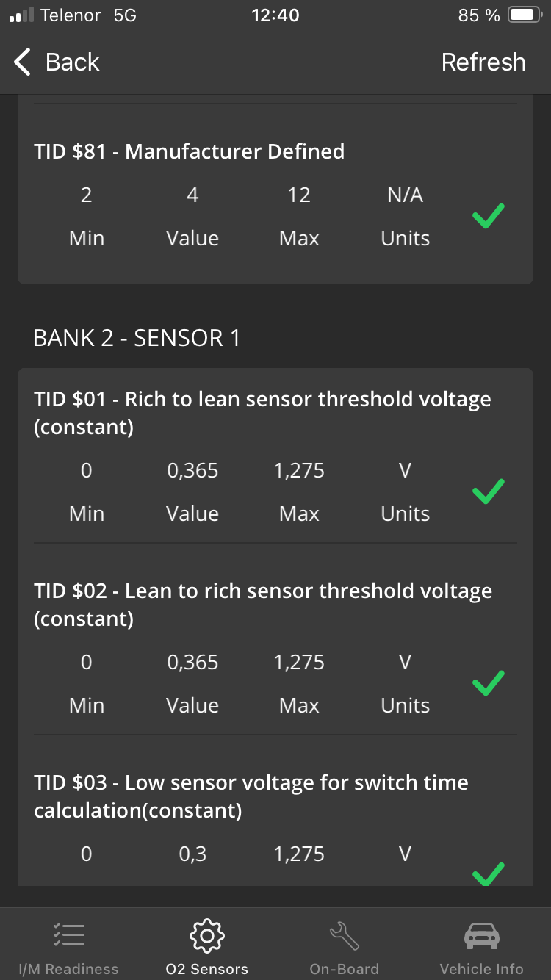Tap the TID $01 Rich to lean title
The image size is (551, 980).
(262, 412)
